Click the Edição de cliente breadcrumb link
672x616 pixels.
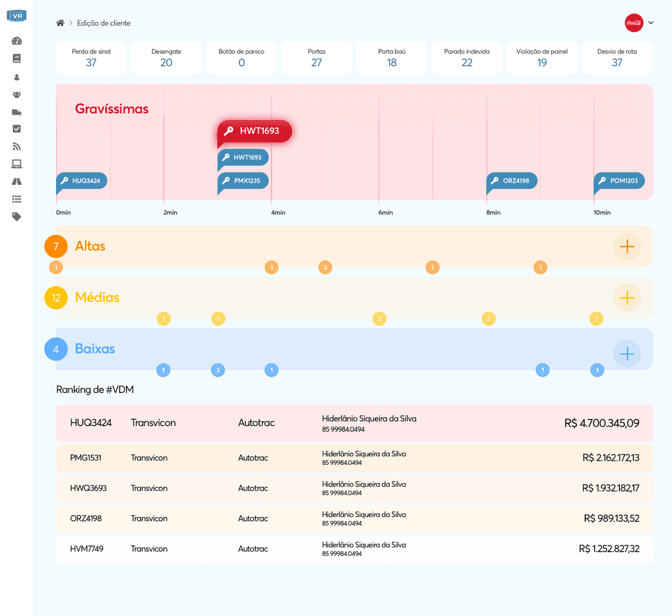point(104,23)
